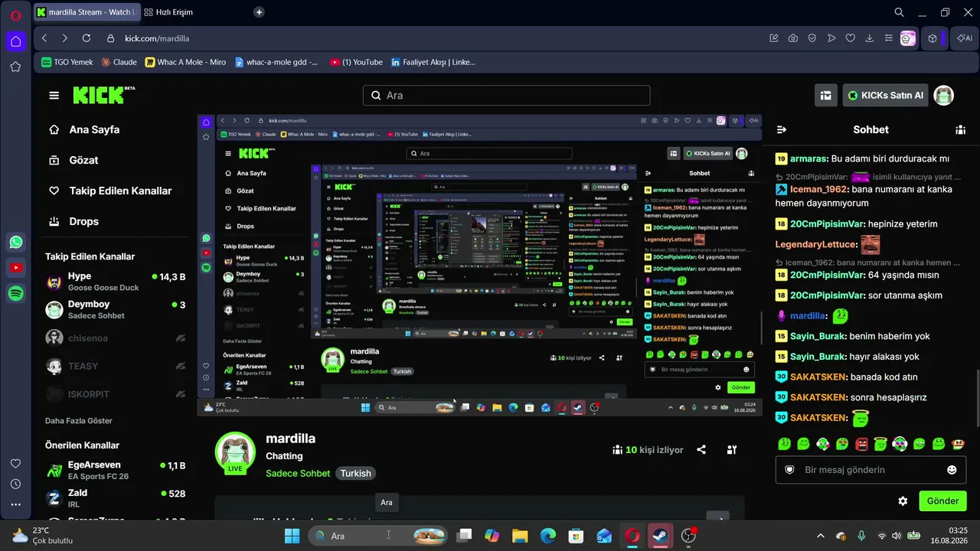Open Opera sidebar bookmarks star
This screenshot has width=980, height=551.
[15, 67]
